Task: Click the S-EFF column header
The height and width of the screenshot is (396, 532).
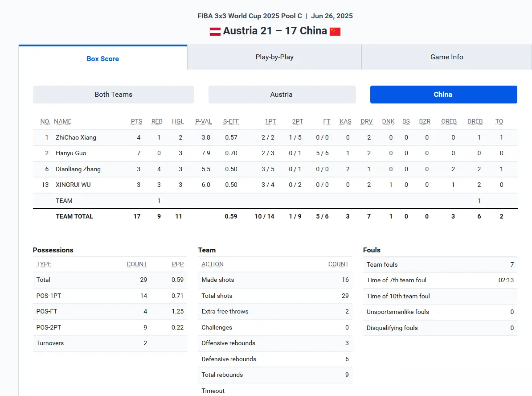Action: (x=231, y=122)
